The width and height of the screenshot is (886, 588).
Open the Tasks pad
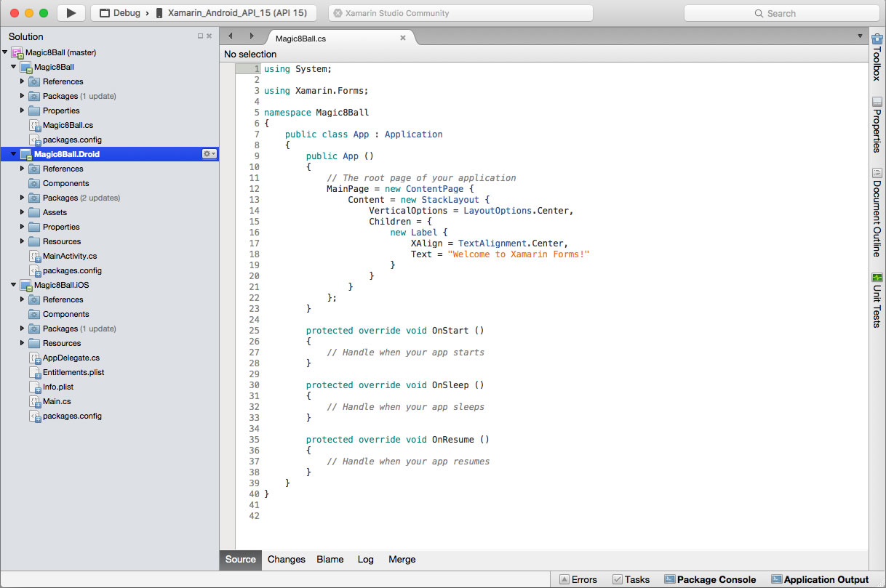point(631,579)
